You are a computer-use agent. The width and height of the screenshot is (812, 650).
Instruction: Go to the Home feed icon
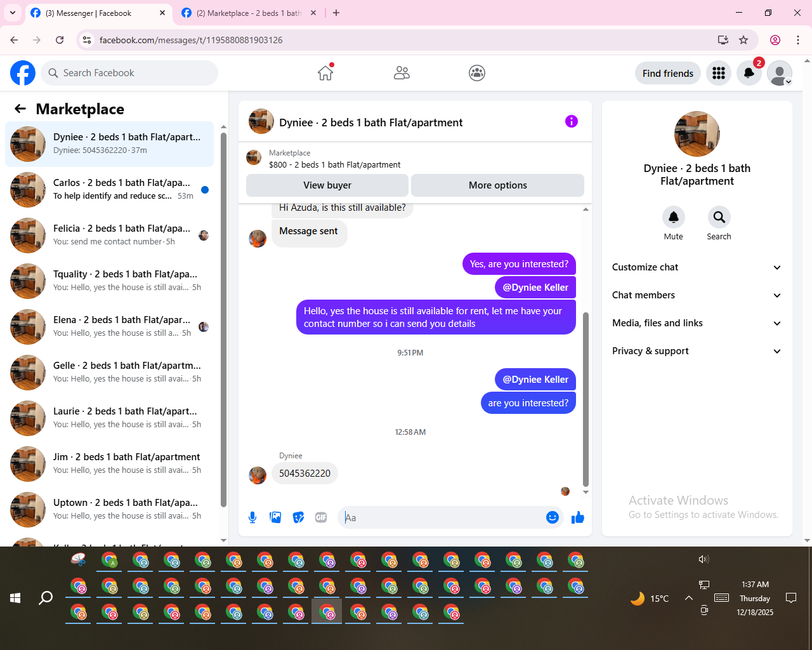tap(325, 73)
